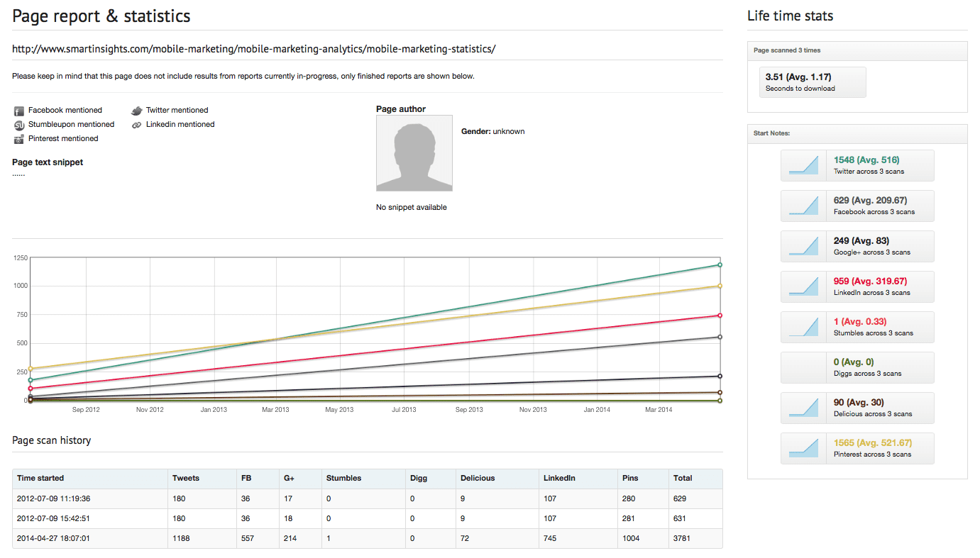Click the G+ column header
The width and height of the screenshot is (980, 558).
click(x=300, y=479)
